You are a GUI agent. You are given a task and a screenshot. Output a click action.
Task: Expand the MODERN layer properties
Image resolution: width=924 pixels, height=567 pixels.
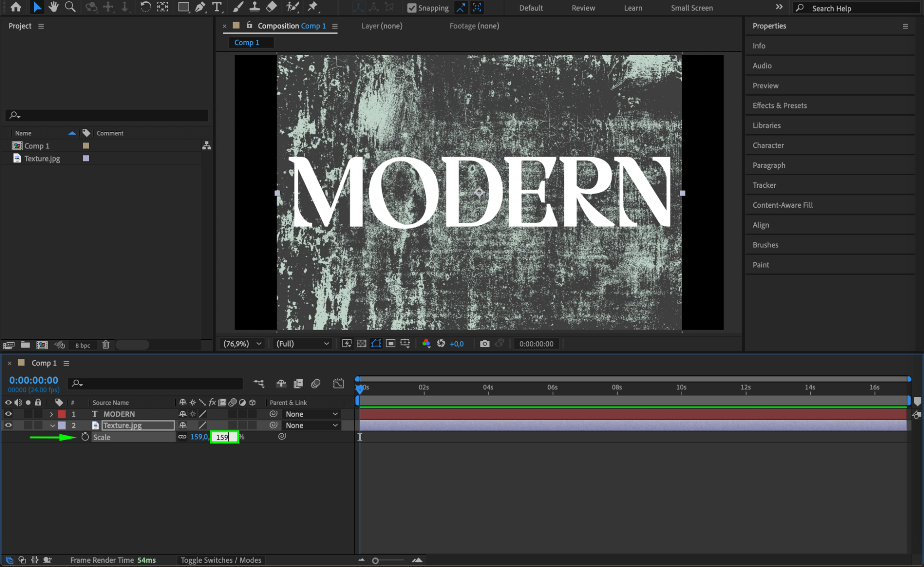click(x=51, y=414)
